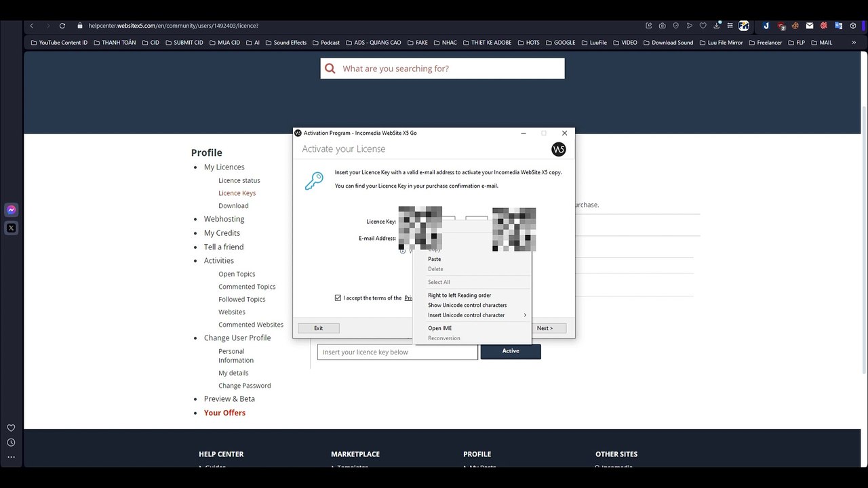Open the sidebar three-dot more menu
This screenshot has height=488, width=868.
tap(11, 457)
